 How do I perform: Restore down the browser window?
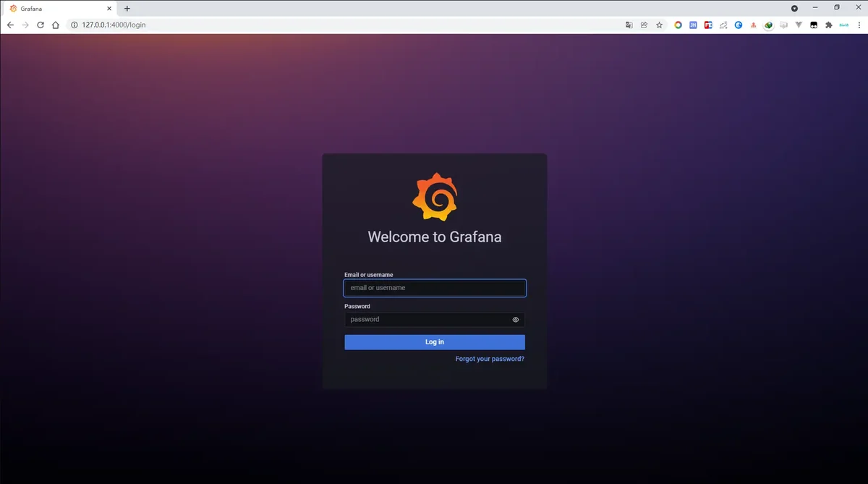[x=837, y=7]
